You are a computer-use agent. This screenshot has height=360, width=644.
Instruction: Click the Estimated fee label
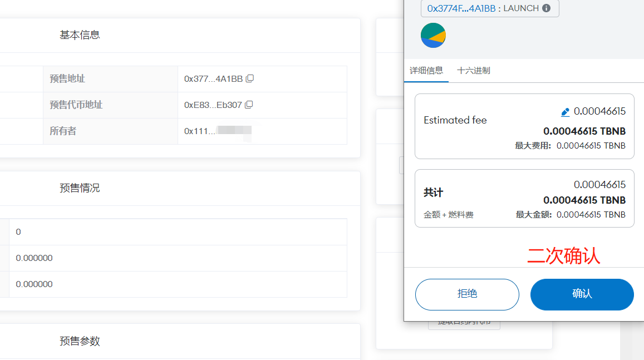455,120
